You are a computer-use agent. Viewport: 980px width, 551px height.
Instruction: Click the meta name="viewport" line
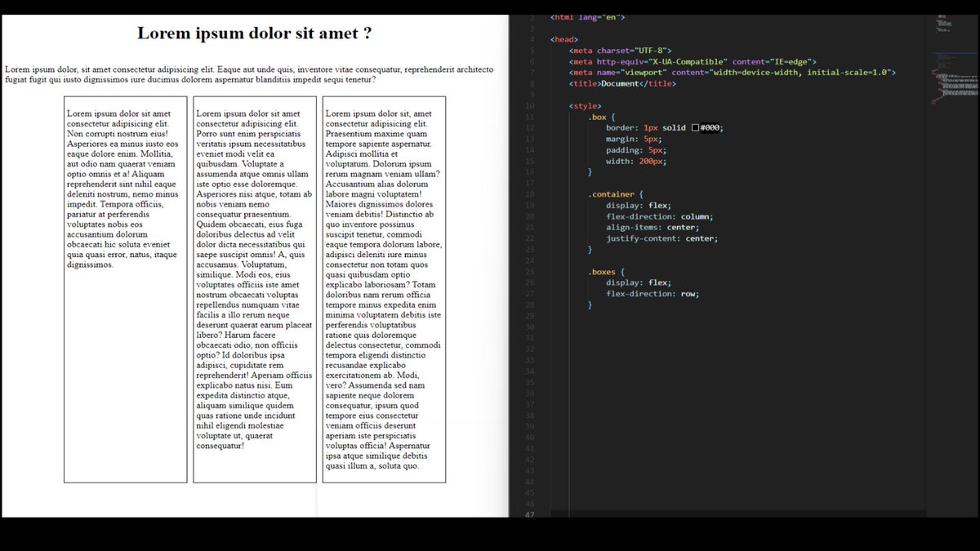[x=732, y=73]
